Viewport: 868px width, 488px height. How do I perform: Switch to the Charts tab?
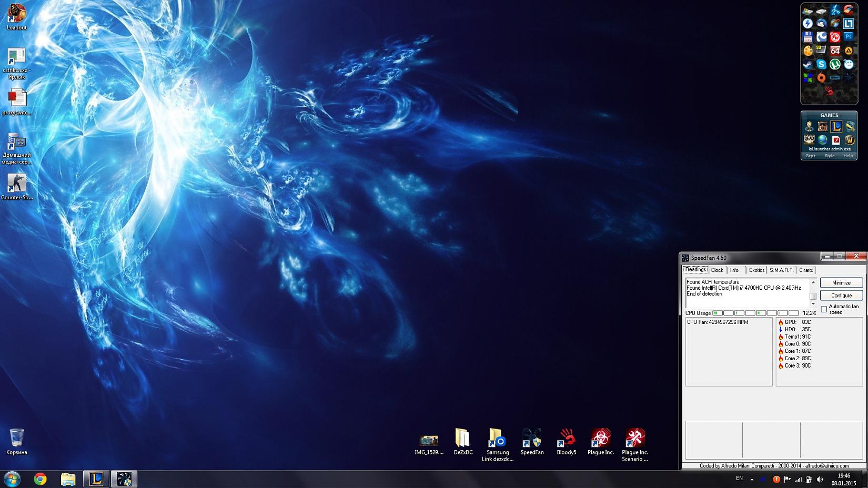tap(805, 270)
